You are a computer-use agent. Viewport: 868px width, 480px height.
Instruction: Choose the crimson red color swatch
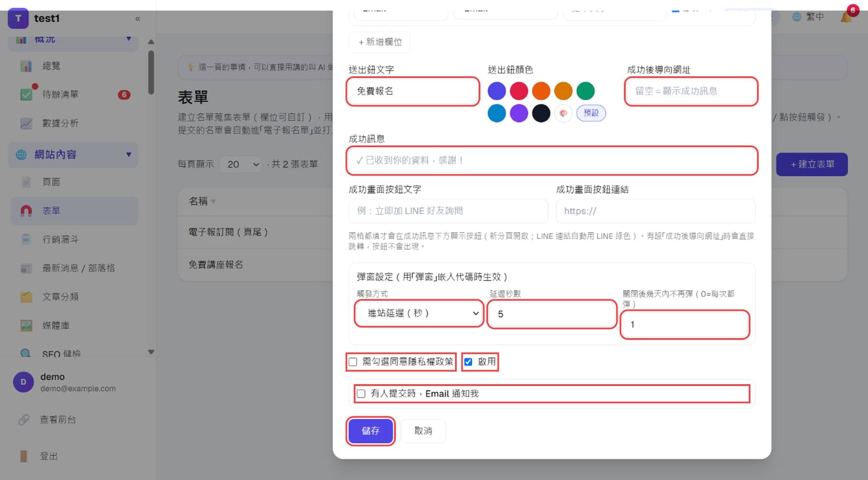click(x=519, y=91)
